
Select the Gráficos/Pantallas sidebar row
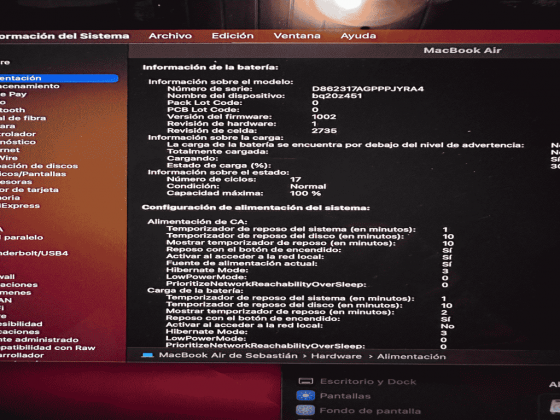point(33,174)
